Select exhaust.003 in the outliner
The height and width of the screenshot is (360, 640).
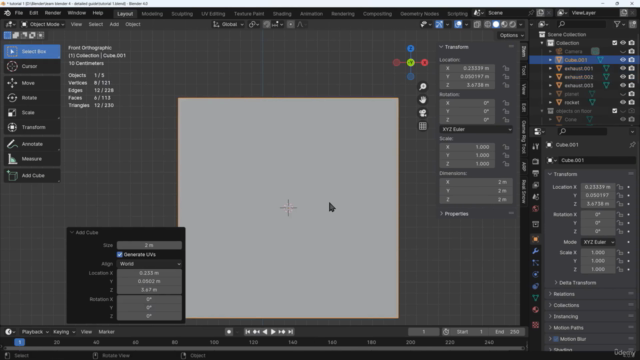coord(579,85)
